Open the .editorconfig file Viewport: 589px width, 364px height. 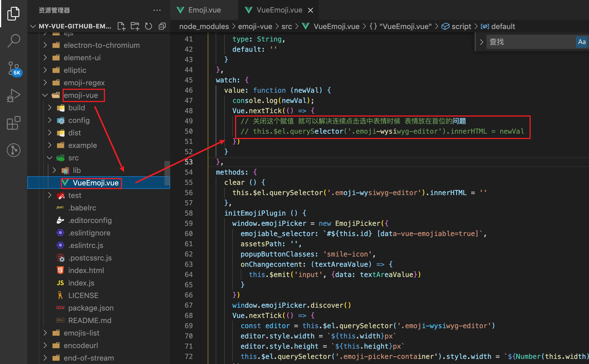(x=99, y=220)
